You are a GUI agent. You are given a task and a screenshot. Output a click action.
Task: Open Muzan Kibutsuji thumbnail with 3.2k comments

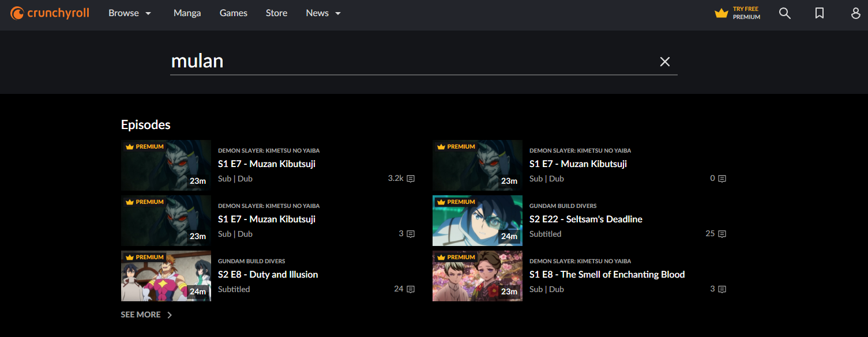(x=166, y=165)
